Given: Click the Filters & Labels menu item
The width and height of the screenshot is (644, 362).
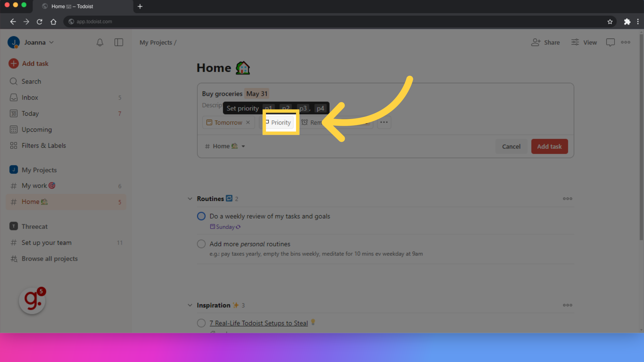Looking at the screenshot, I should 43,145.
